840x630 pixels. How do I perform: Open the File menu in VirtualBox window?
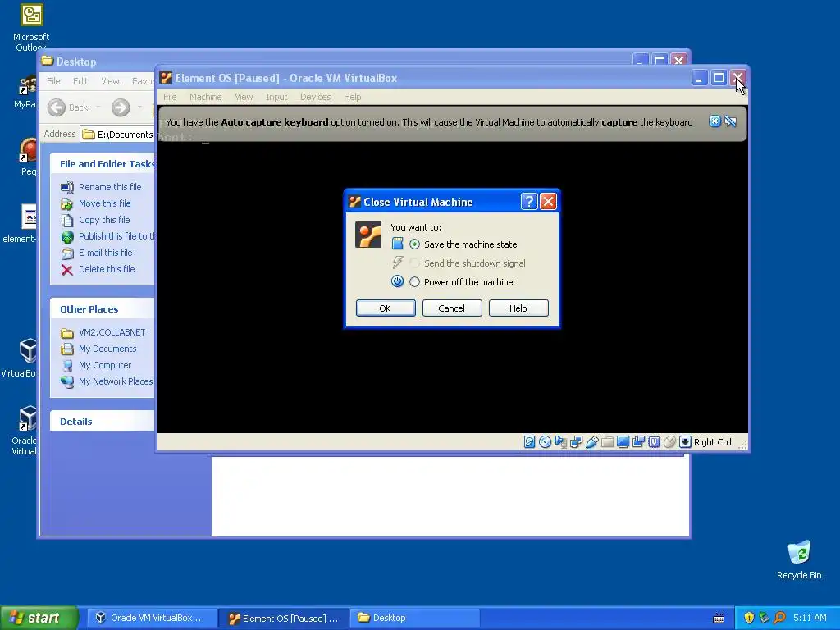pyautogui.click(x=170, y=97)
